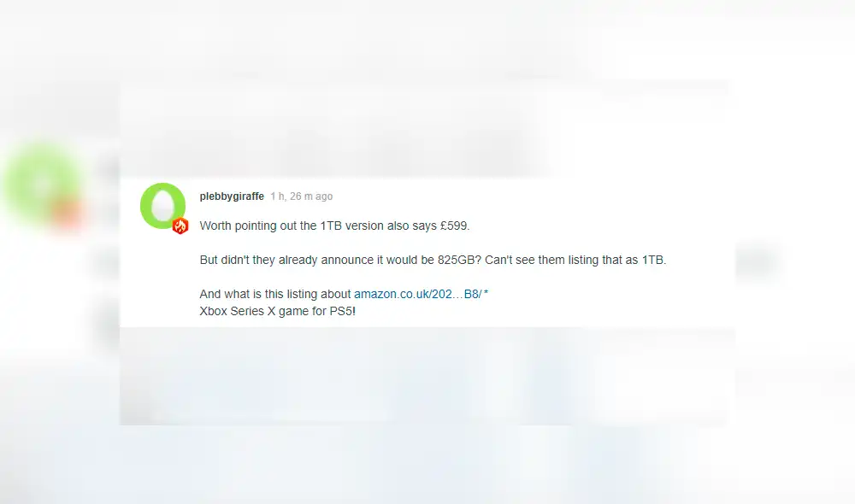Follow the amazon.co.uk/202…B8/ link
The width and height of the screenshot is (855, 504).
(418, 294)
